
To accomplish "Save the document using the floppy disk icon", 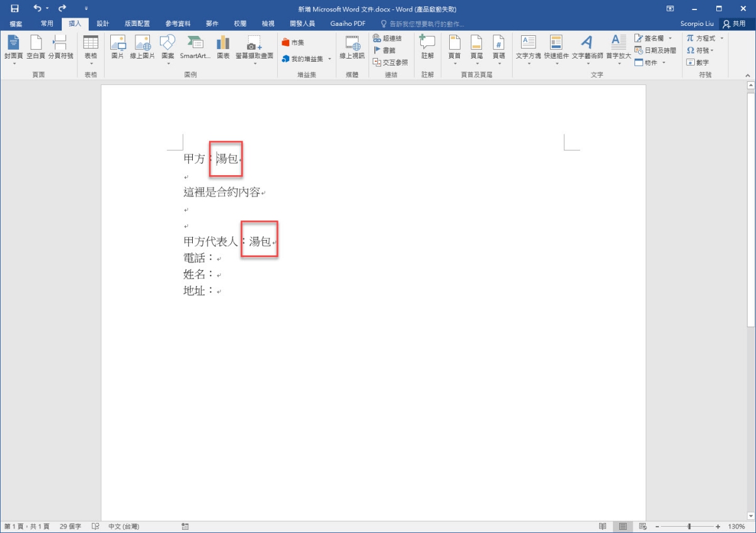I will point(14,9).
